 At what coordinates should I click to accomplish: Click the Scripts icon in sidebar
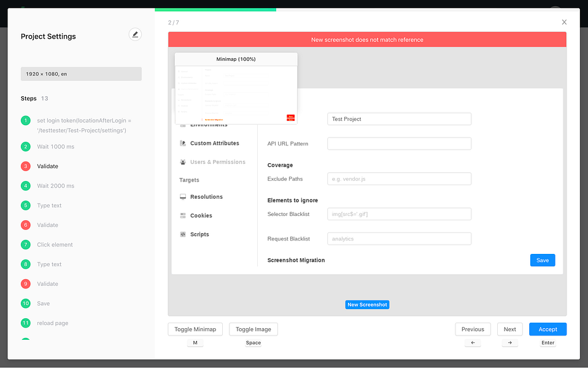[183, 234]
